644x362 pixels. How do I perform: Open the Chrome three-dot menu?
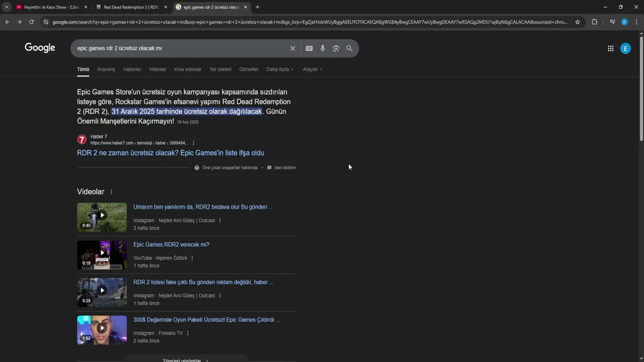point(636,22)
